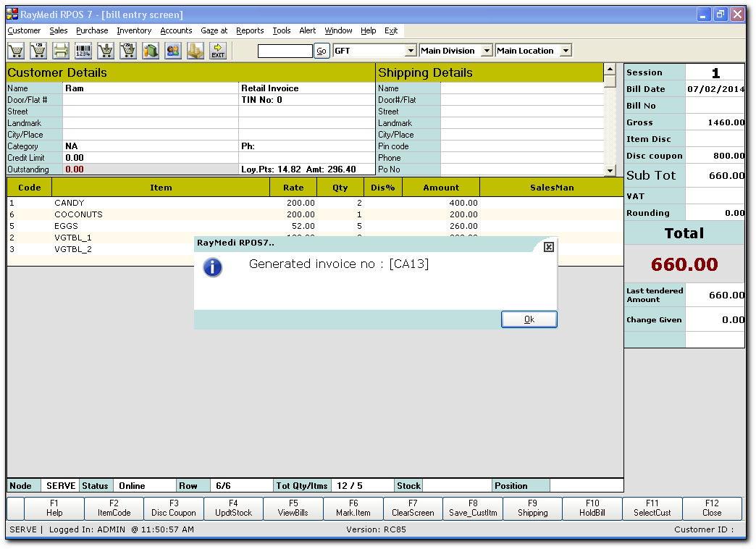Click the yellow EXIT toolbar icon
The height and width of the screenshot is (549, 756).
coord(217,51)
